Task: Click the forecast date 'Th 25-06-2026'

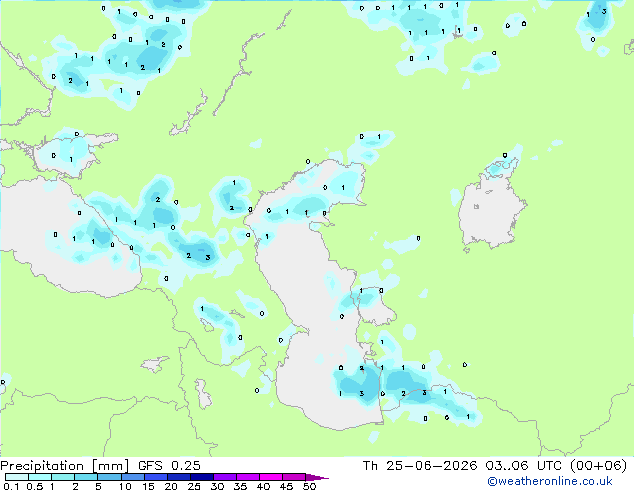Action: click(420, 465)
